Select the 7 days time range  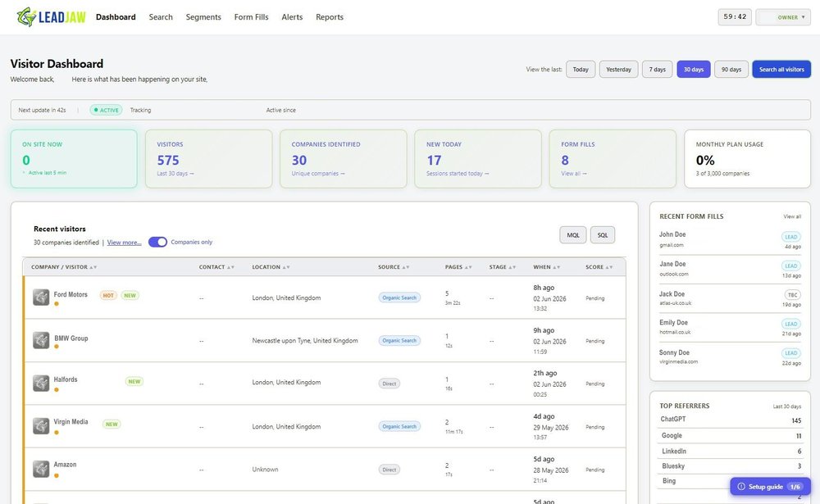[x=658, y=70]
